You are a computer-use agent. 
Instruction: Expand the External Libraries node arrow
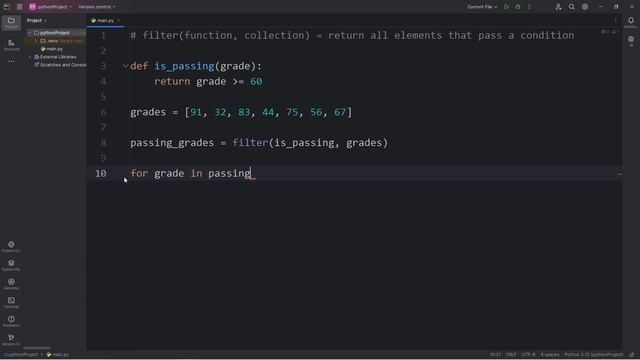pyautogui.click(x=30, y=57)
